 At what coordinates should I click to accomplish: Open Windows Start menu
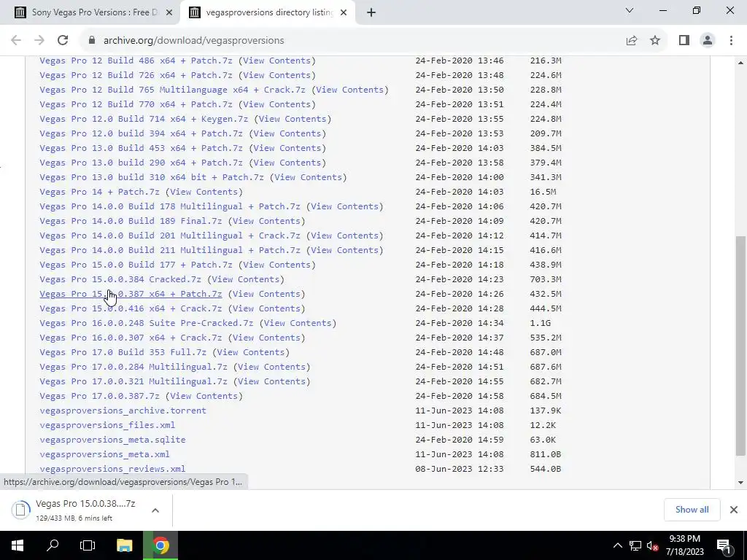click(x=18, y=545)
